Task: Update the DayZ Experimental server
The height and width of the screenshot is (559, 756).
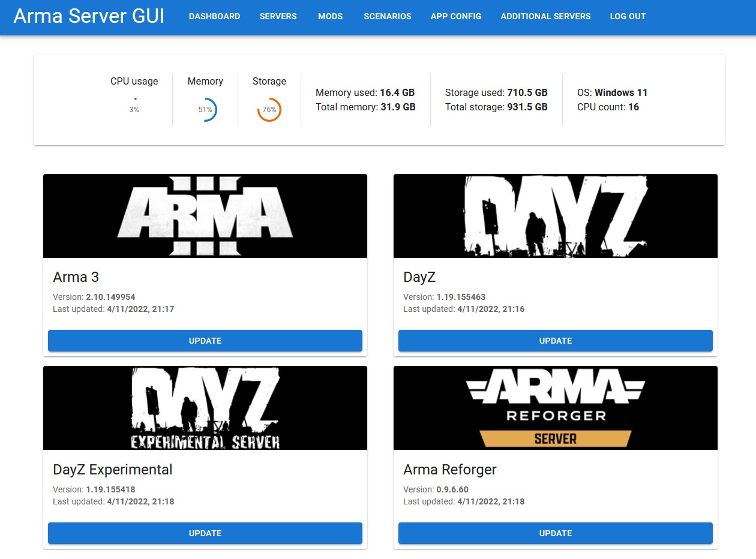Action: pyautogui.click(x=205, y=533)
